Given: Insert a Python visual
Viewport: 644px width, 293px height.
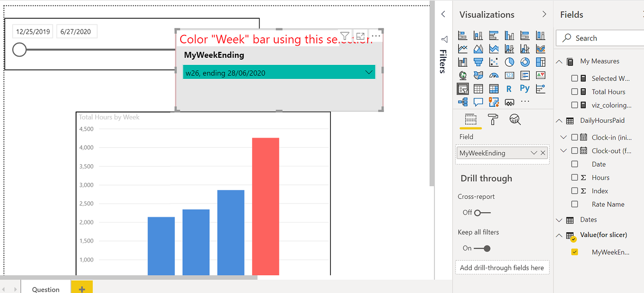Looking at the screenshot, I should tap(525, 88).
